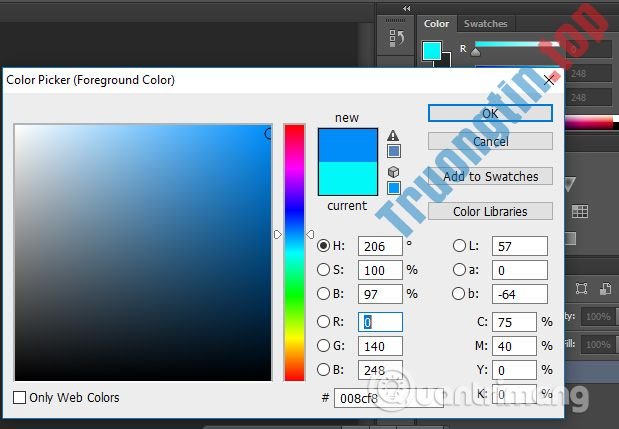Click the Y yellow percentage field
The image size is (619, 429).
click(x=514, y=370)
